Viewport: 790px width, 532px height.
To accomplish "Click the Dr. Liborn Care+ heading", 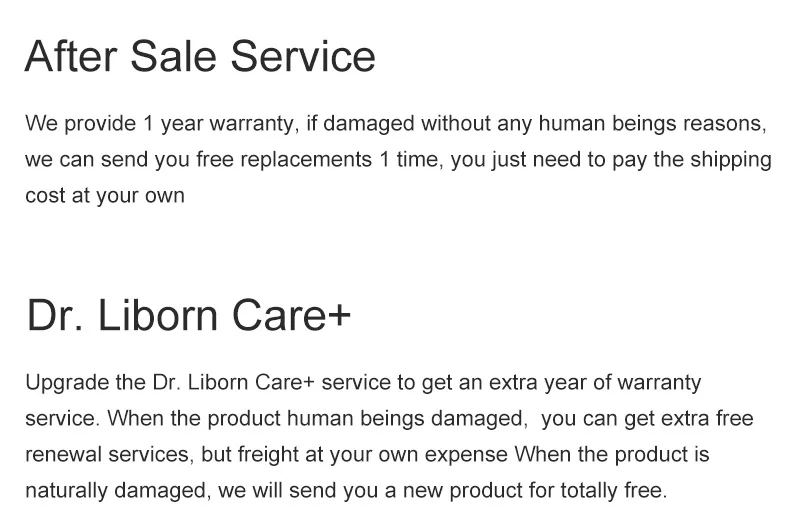I will [188, 315].
